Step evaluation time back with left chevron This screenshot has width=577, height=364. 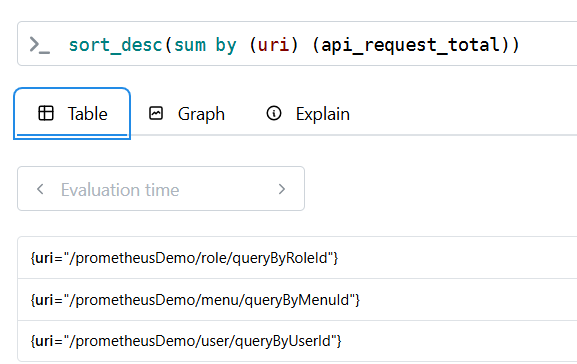pyautogui.click(x=40, y=189)
